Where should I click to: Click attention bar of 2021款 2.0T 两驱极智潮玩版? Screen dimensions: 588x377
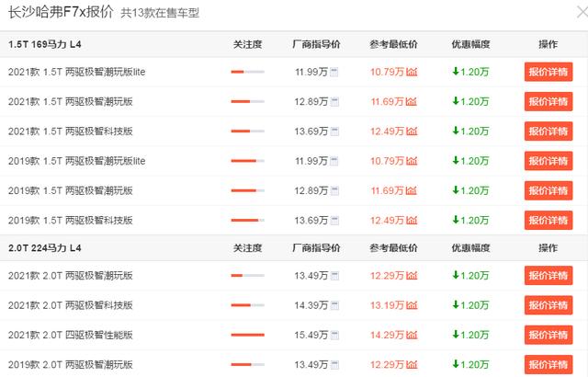pos(247,276)
